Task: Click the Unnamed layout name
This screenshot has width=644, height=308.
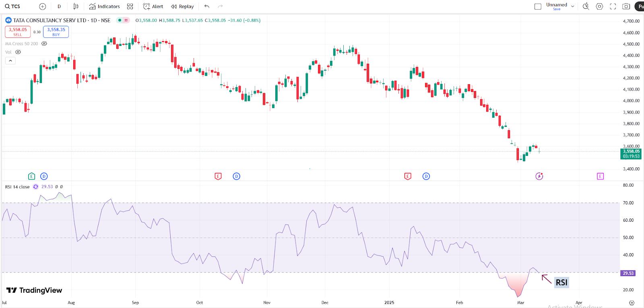Action: [x=557, y=5]
